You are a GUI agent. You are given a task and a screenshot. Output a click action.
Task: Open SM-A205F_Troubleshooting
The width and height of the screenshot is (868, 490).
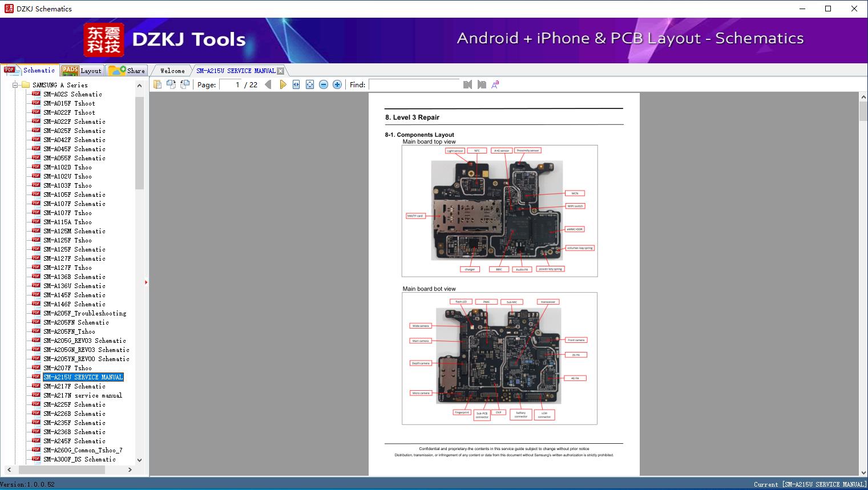point(85,313)
